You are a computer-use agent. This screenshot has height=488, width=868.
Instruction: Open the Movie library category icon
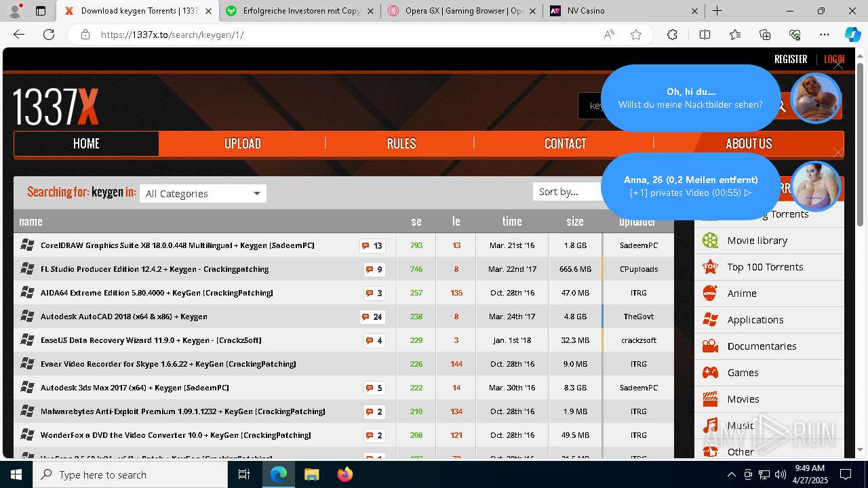710,241
